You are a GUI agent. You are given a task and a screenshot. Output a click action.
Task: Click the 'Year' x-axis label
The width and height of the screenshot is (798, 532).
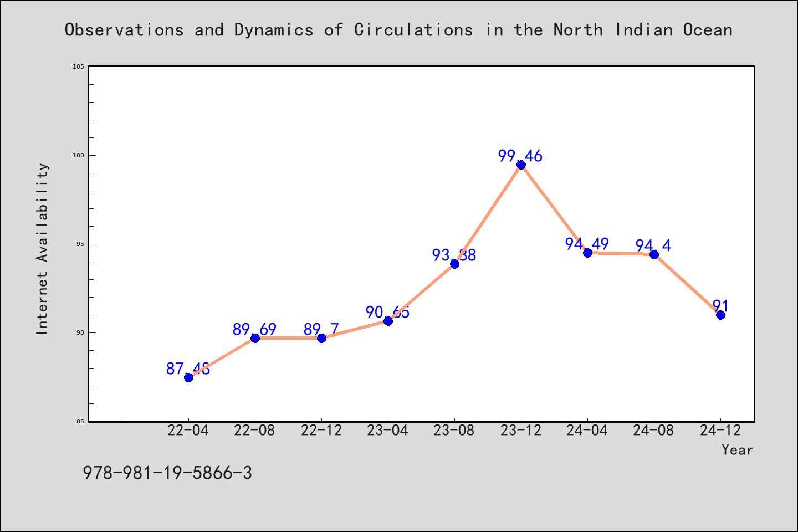[737, 450]
